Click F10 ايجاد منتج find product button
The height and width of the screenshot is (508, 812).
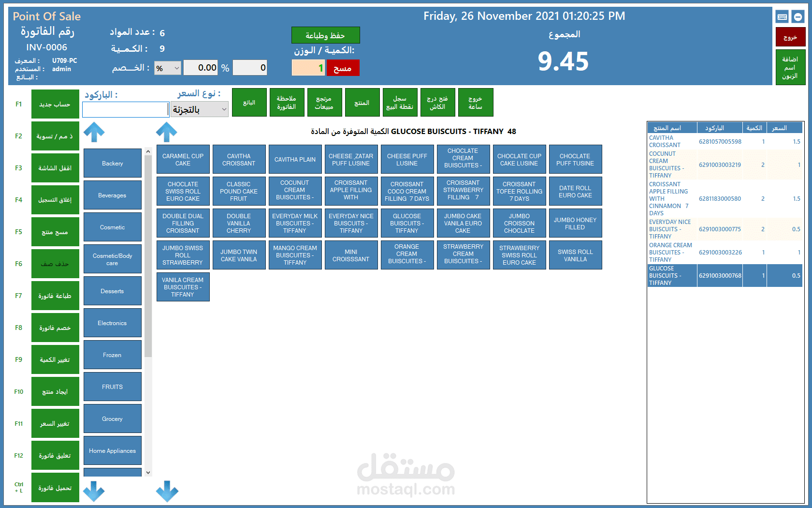(55, 391)
